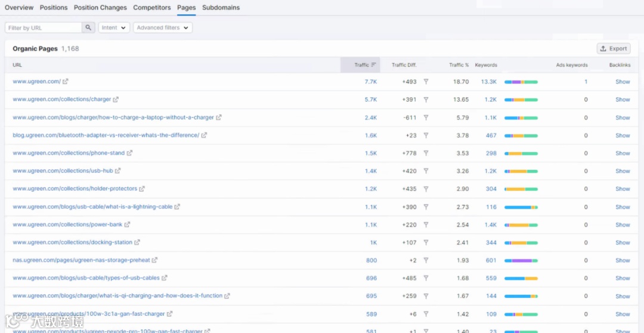Open external link icon for docking-station URL
Screen dimensions: 644x333
(137, 242)
